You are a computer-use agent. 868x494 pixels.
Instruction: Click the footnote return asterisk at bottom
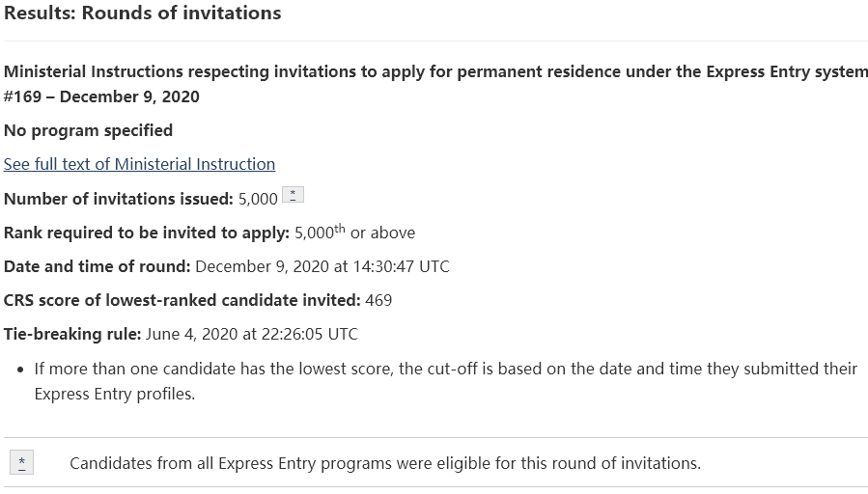tap(21, 463)
